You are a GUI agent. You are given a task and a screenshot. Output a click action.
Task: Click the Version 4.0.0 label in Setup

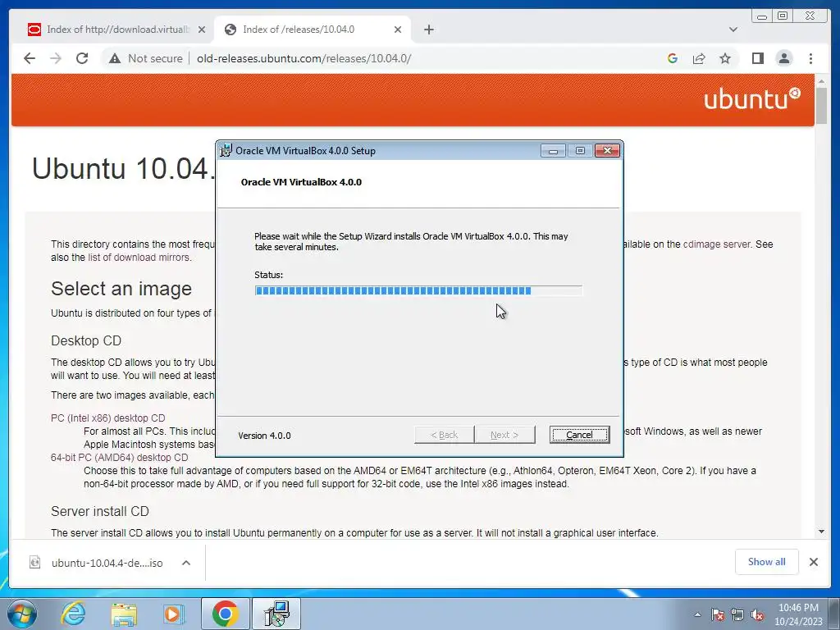(265, 436)
